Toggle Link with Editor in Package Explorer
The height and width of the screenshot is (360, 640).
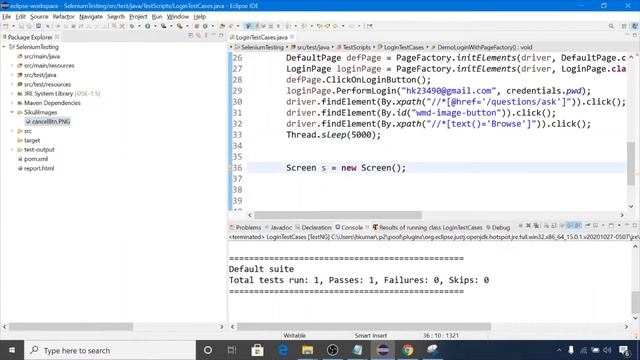click(x=198, y=36)
